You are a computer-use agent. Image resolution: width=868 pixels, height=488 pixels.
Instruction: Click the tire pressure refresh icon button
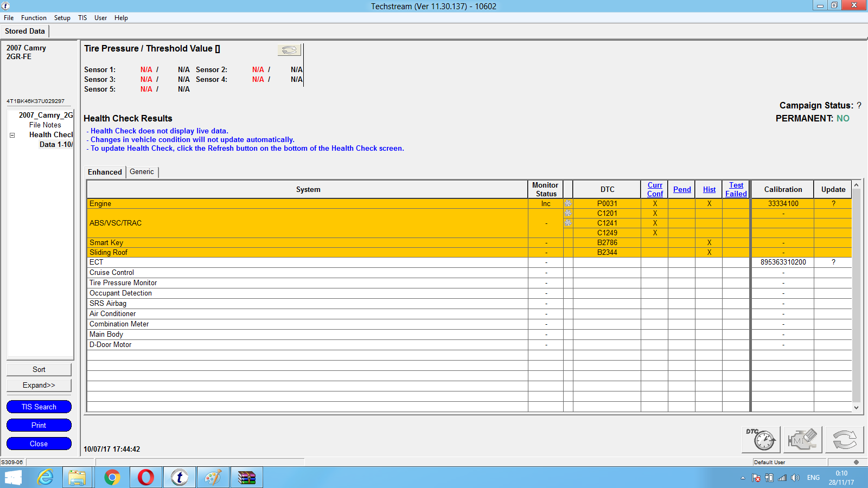click(x=289, y=50)
